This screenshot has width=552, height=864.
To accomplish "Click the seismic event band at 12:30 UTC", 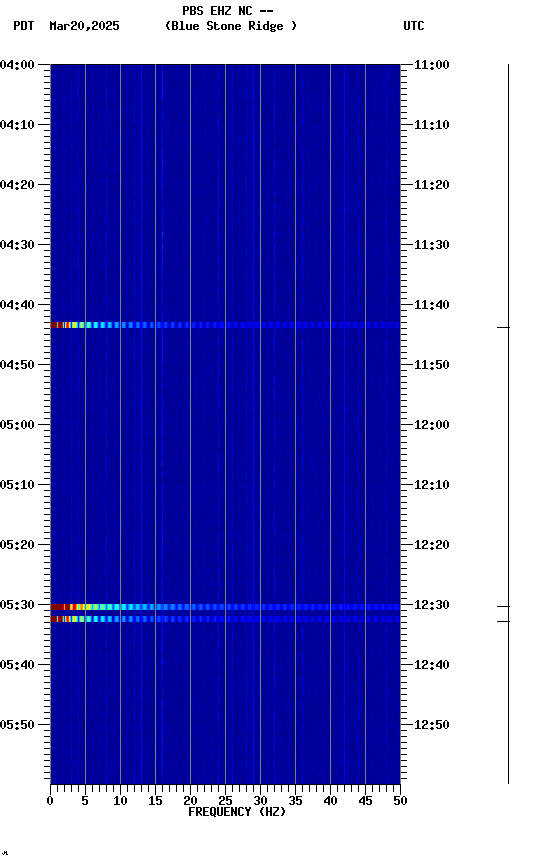I will pos(225,607).
